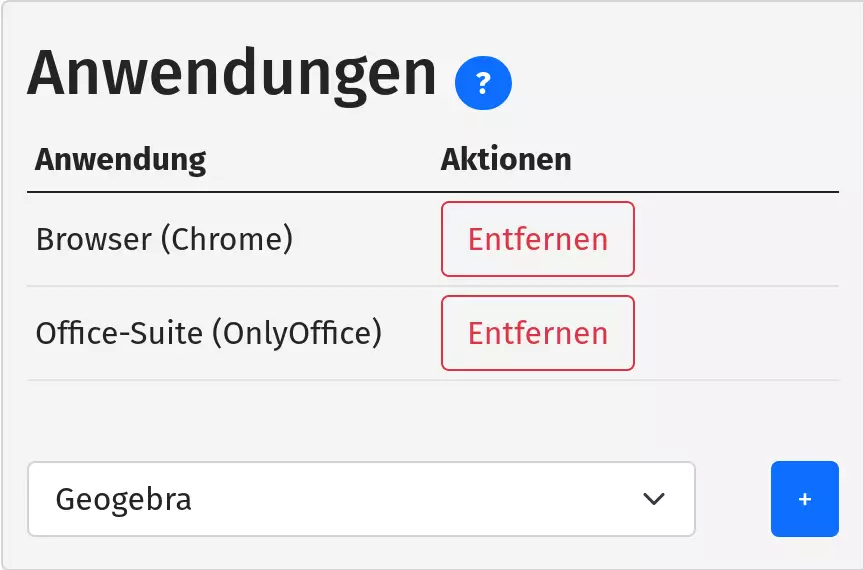Viewport: 864px width, 570px height.
Task: Click the blue question mark help icon
Action: pyautogui.click(x=483, y=83)
